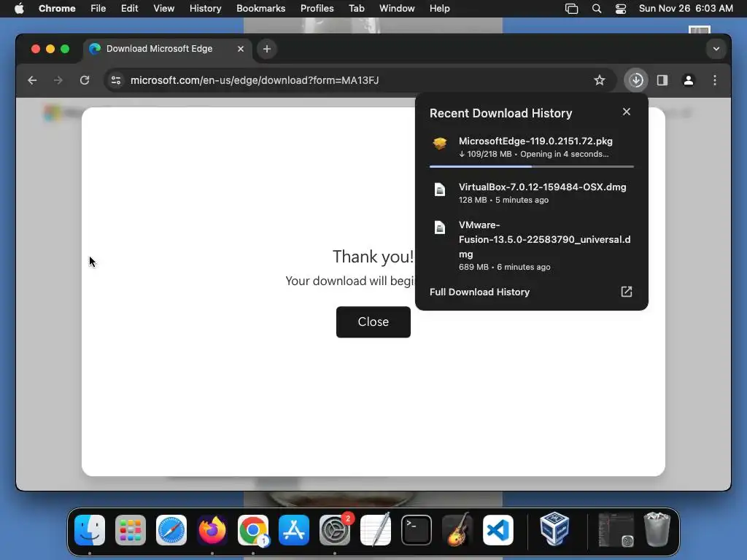This screenshot has width=747, height=560.
Task: Open the recent window thumbnail in Dock
Action: tap(616, 530)
